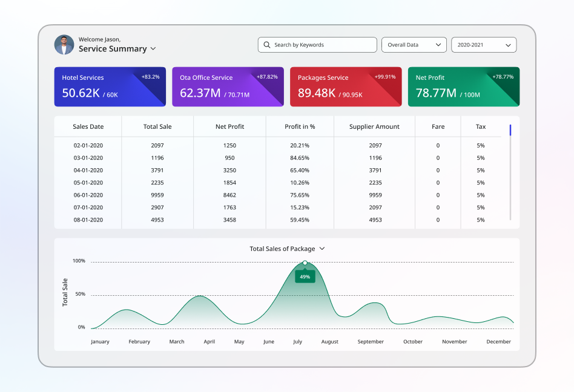Focus the Search by Keywords field
The image size is (574, 392).
(x=317, y=45)
